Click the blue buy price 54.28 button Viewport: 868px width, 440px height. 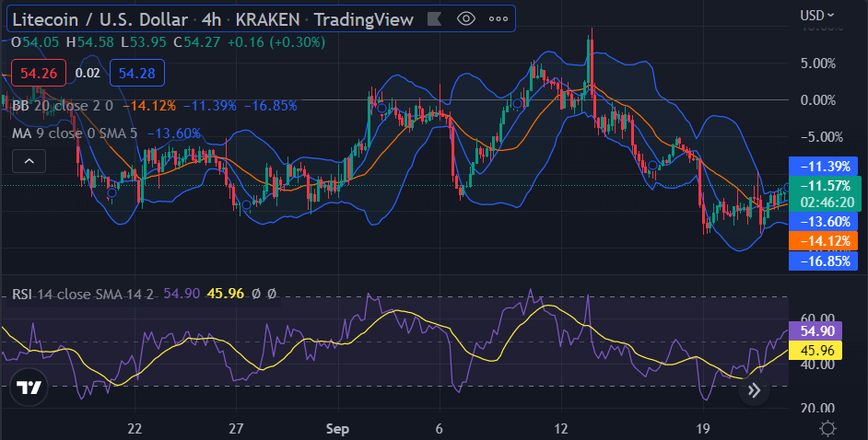pyautogui.click(x=136, y=73)
